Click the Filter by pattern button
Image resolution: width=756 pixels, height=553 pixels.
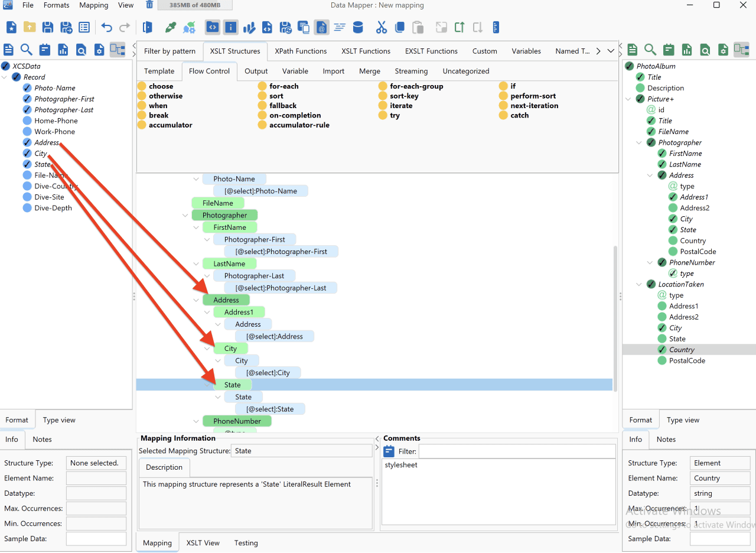[170, 51]
